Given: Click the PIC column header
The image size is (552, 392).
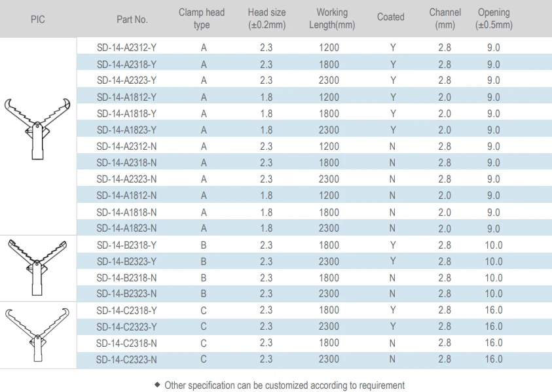Looking at the screenshot, I should coord(38,19).
